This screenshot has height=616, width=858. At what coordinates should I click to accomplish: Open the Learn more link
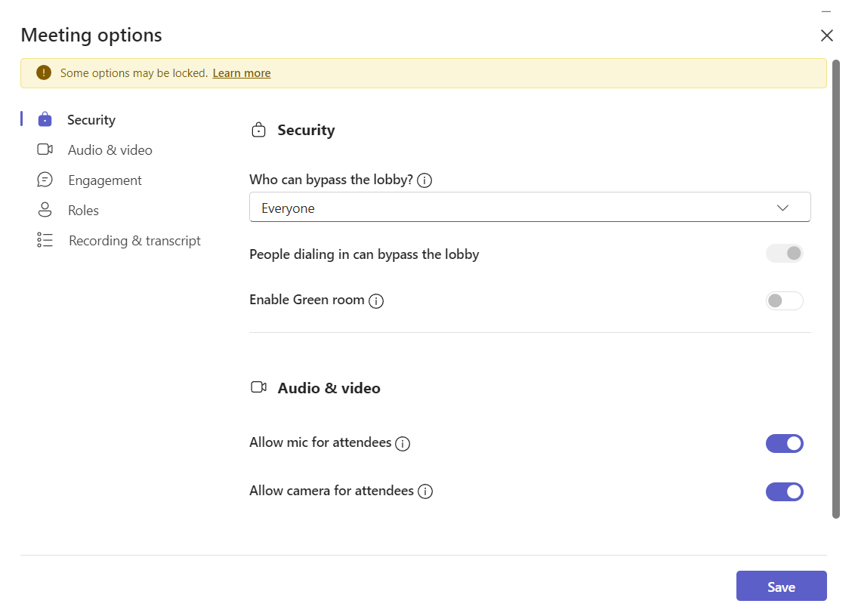point(241,72)
